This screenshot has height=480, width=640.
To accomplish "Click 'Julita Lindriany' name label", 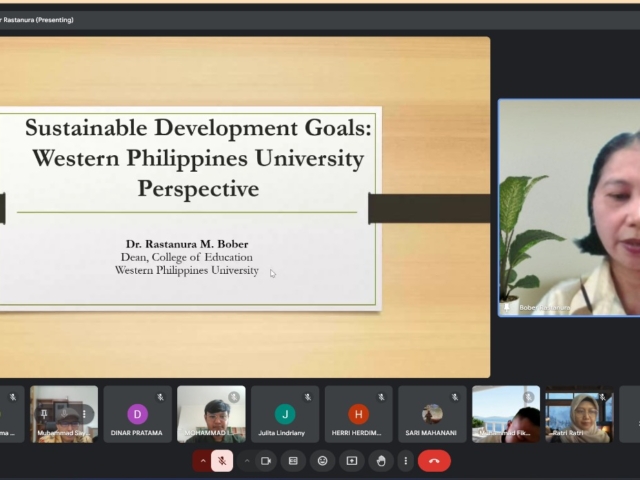I will click(x=282, y=433).
